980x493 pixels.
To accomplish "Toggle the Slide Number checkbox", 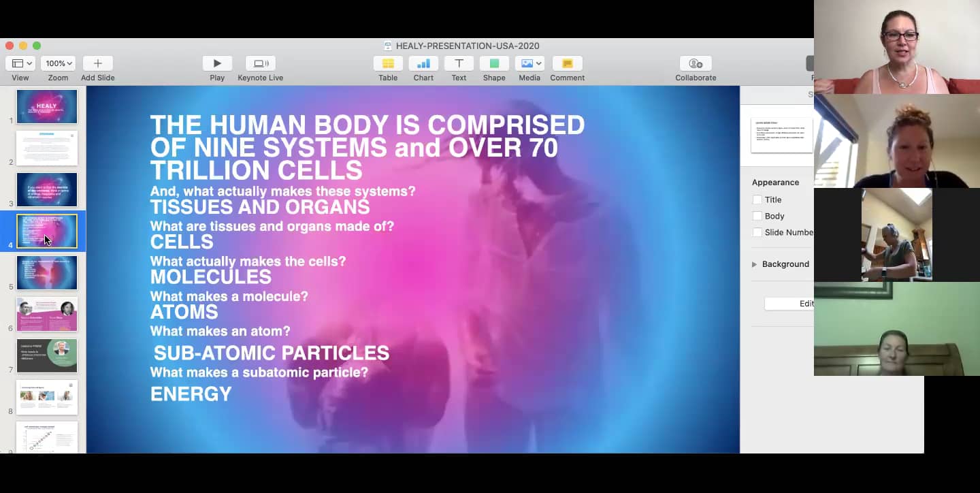I will coord(757,232).
